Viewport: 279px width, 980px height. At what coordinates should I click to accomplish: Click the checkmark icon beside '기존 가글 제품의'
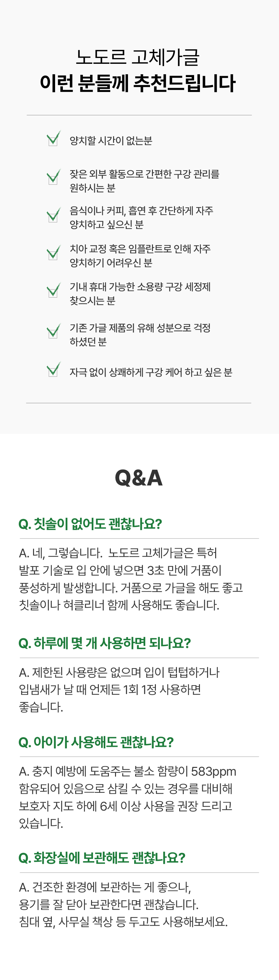[53, 331]
